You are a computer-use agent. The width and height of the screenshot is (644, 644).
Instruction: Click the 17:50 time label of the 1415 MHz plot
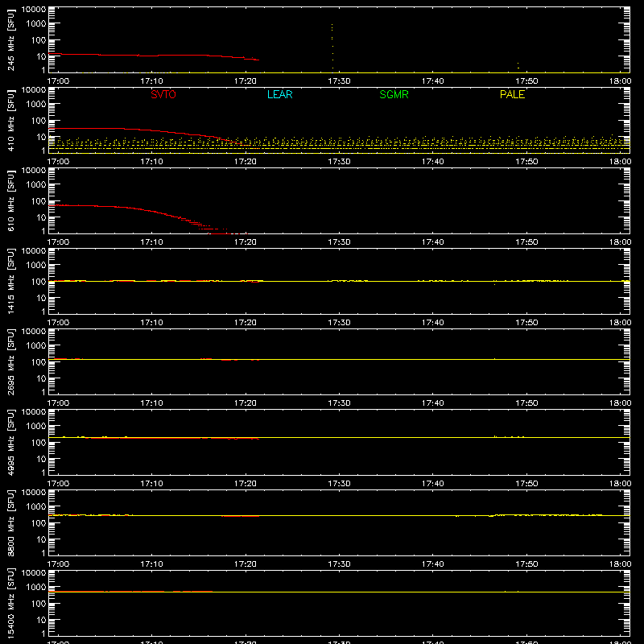tap(526, 323)
